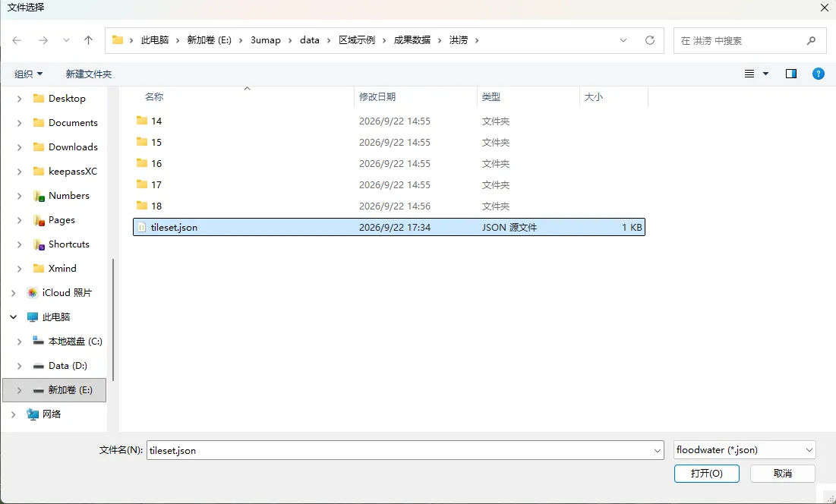836x504 pixels.
Task: Click the search magnifier icon
Action: (811, 40)
